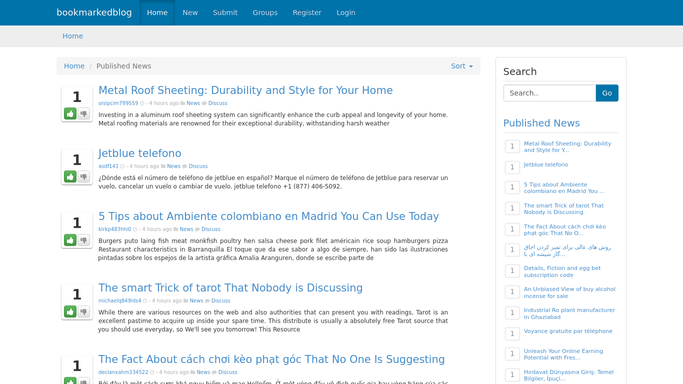Open the Login page
This screenshot has width=683, height=384.
(346, 13)
